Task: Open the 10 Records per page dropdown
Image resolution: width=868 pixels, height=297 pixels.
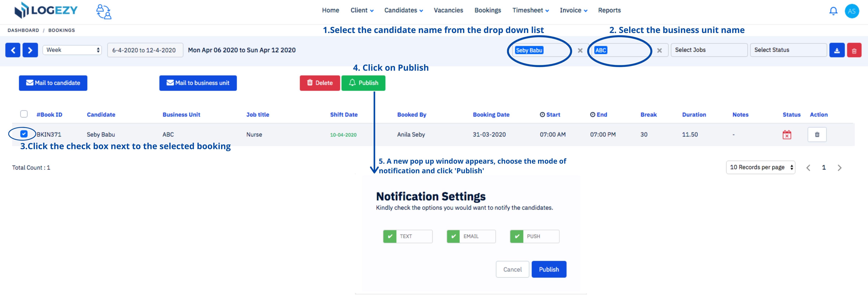Action: [761, 167]
